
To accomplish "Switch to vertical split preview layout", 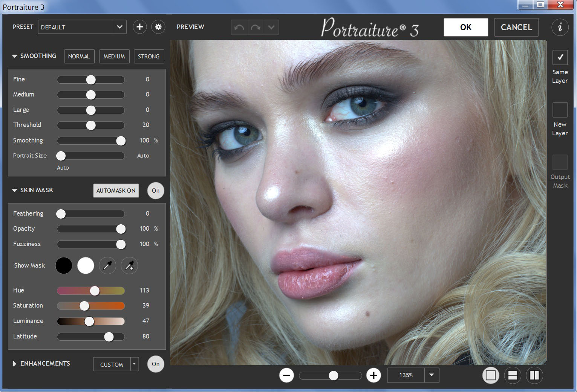I will pyautogui.click(x=534, y=375).
